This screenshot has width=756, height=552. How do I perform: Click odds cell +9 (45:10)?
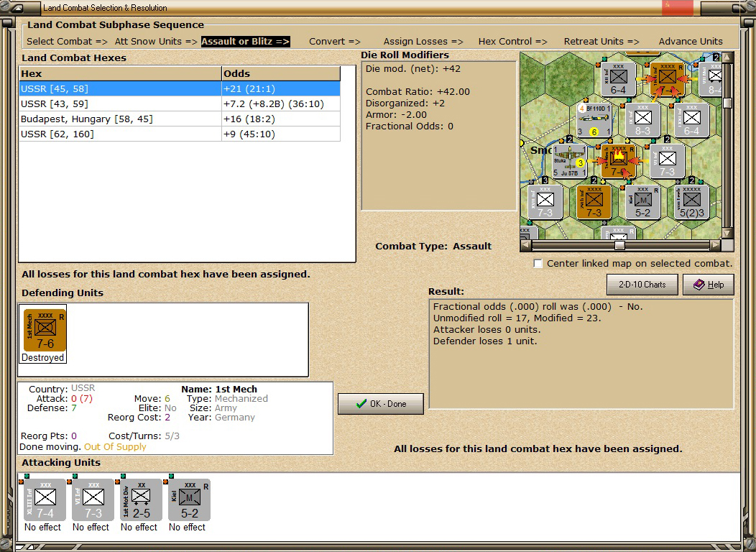pos(280,134)
